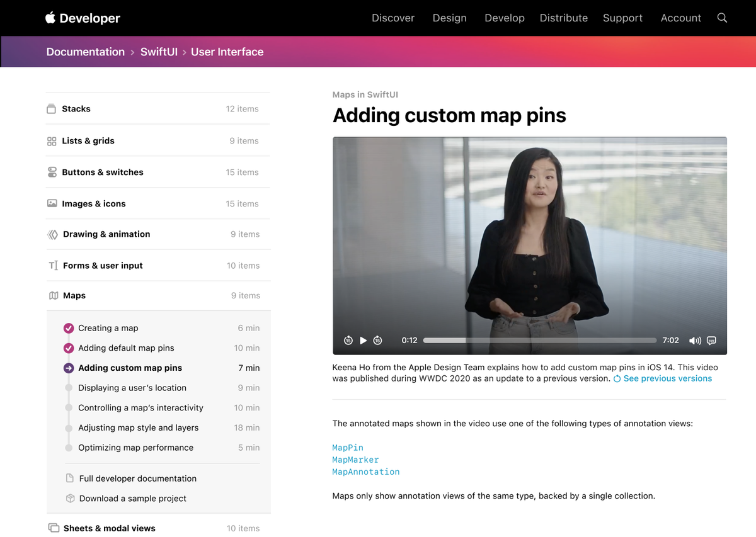Open Creating a map lesson
This screenshot has height=537, width=756.
coord(108,328)
